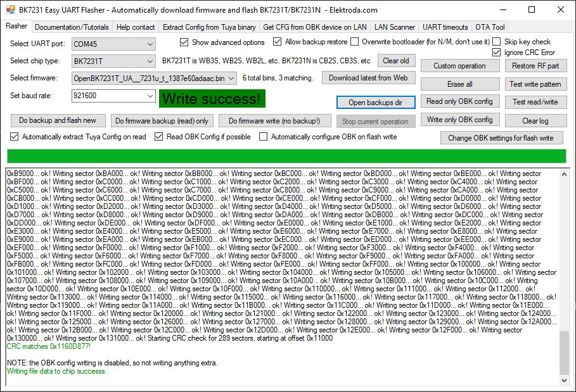Image resolution: width=576 pixels, height=392 pixels.
Task: Click 'Writing file data to chip successs.' line
Action: (x=57, y=371)
